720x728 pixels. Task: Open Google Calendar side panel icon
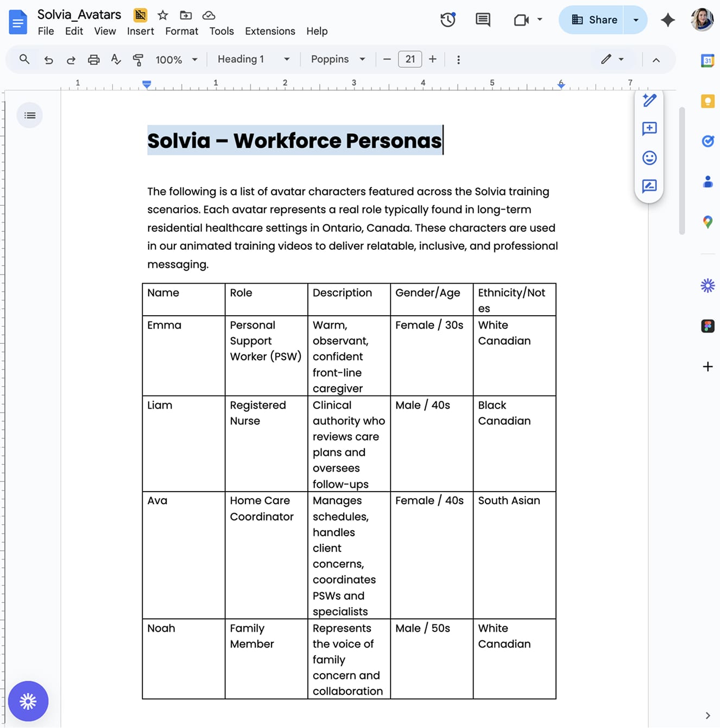(x=708, y=61)
